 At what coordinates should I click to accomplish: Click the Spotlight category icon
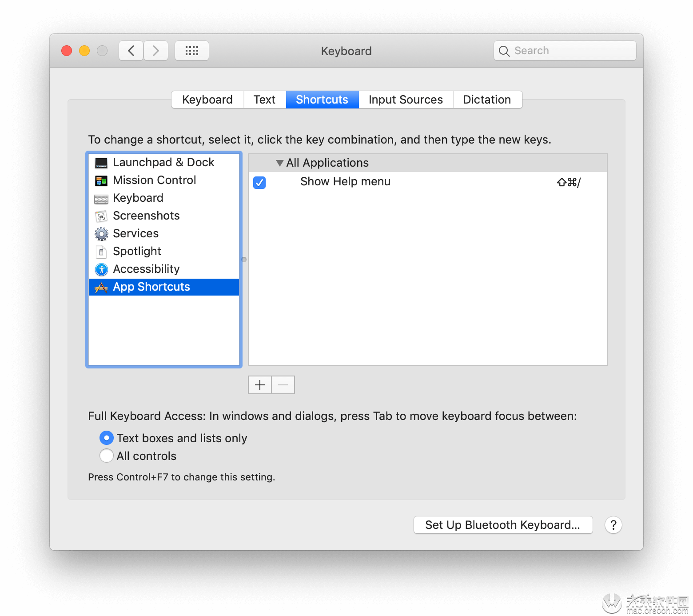(x=101, y=252)
